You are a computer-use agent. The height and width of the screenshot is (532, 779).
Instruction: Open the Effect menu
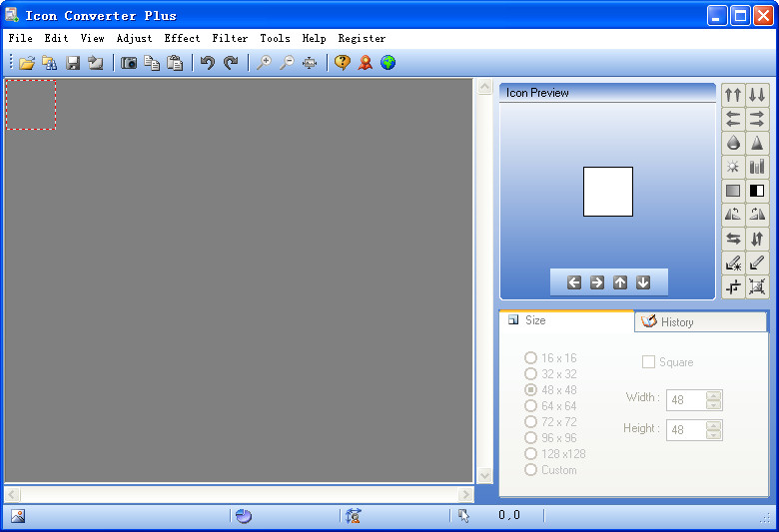click(x=182, y=38)
